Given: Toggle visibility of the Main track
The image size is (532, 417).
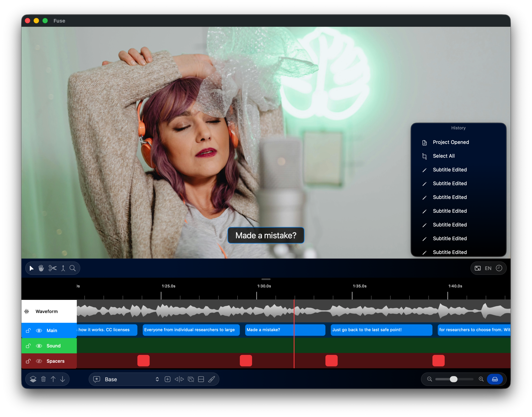Looking at the screenshot, I should click(x=39, y=331).
